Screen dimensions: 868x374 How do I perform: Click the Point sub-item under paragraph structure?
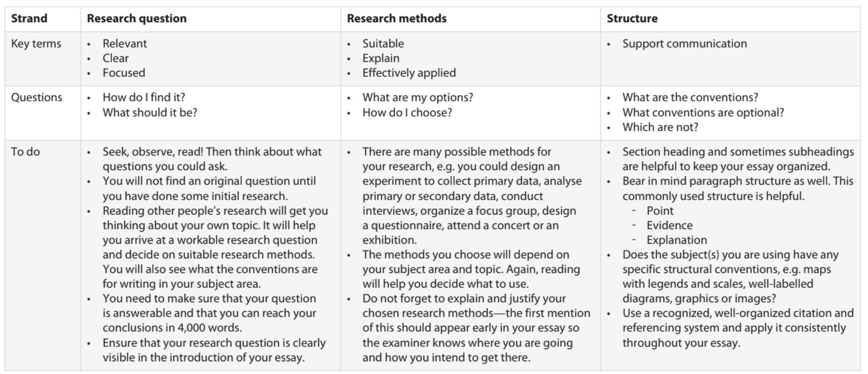point(660,210)
